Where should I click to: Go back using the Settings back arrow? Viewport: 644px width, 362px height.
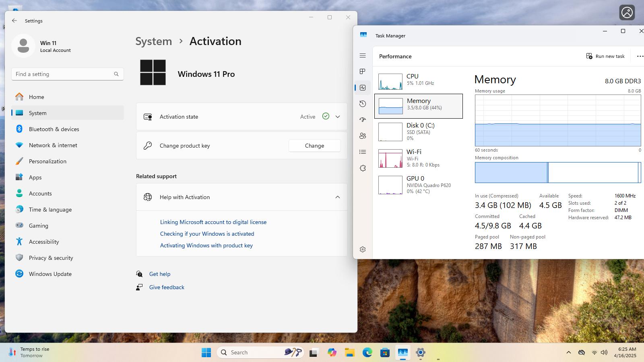pos(14,21)
